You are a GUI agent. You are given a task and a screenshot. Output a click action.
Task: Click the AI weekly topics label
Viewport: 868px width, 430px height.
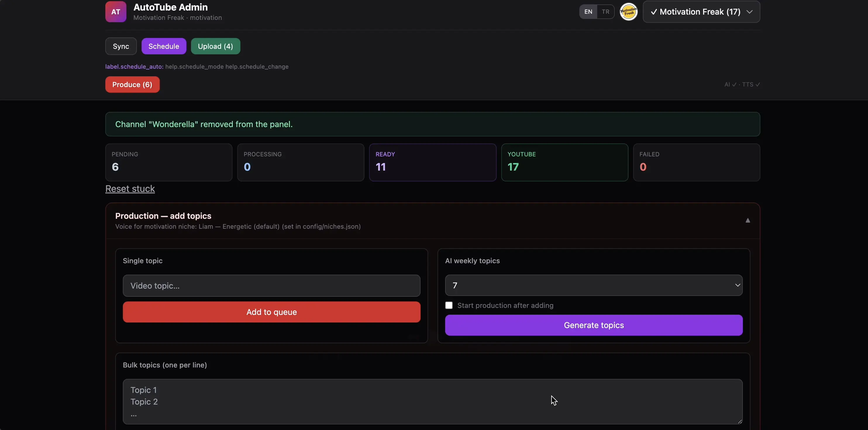click(472, 261)
